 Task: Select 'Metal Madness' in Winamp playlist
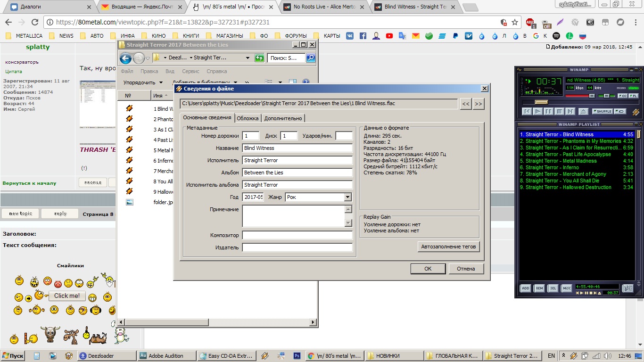point(577,161)
